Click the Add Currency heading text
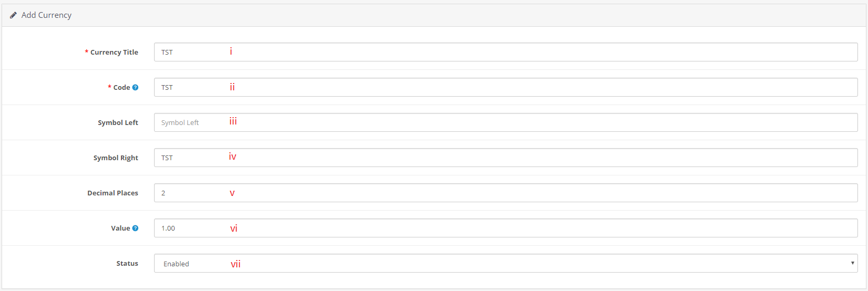The height and width of the screenshot is (291, 868). click(x=46, y=15)
